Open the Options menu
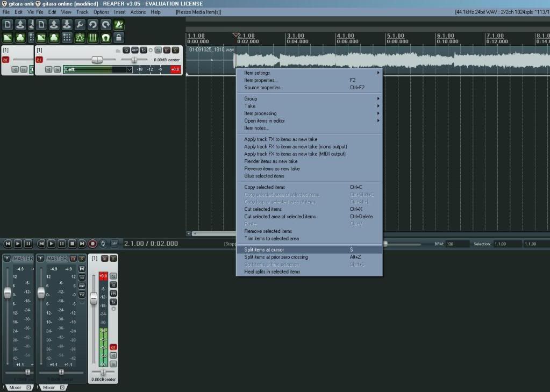The height and width of the screenshot is (392, 550). pos(101,12)
